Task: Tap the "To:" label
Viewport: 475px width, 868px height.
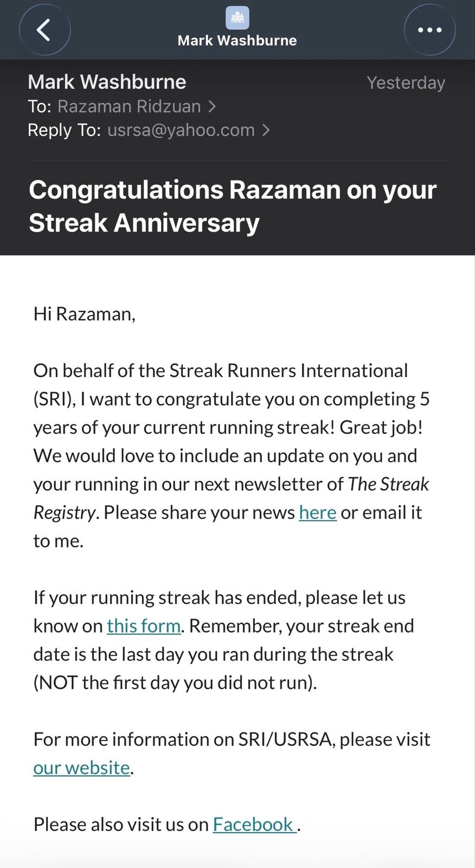Action: (x=39, y=106)
